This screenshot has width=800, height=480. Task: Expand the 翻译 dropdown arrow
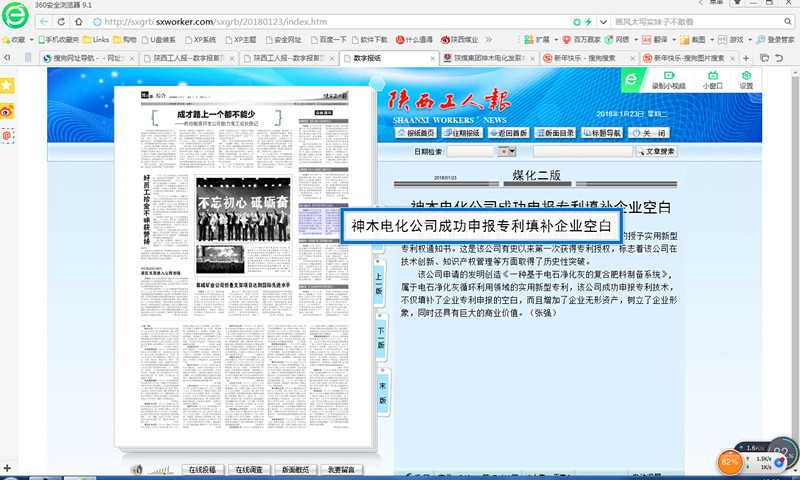pyautogui.click(x=674, y=39)
